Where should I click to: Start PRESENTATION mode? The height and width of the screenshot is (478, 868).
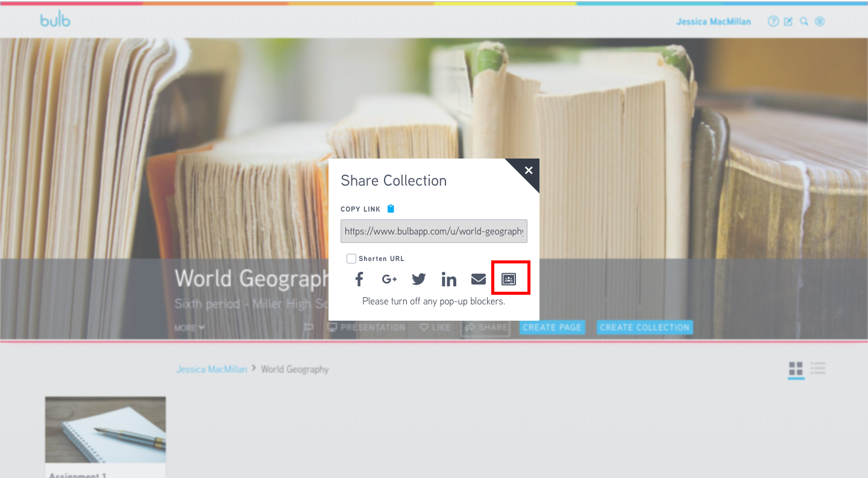pos(366,327)
